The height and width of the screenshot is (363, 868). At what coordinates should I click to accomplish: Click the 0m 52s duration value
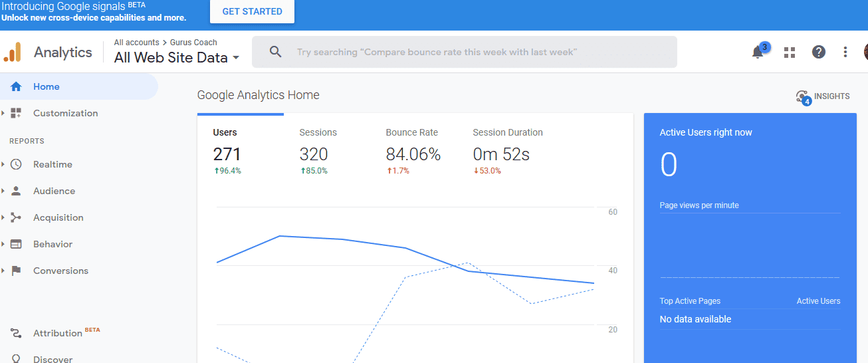coord(501,154)
